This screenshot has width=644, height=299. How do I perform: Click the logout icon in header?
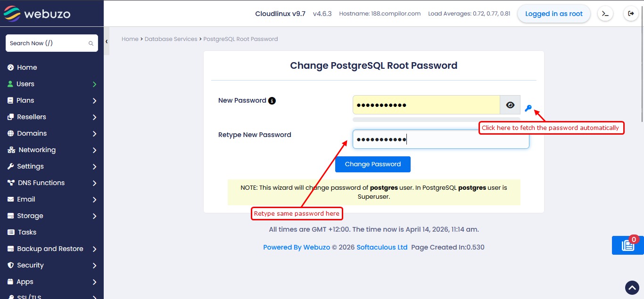tap(631, 14)
